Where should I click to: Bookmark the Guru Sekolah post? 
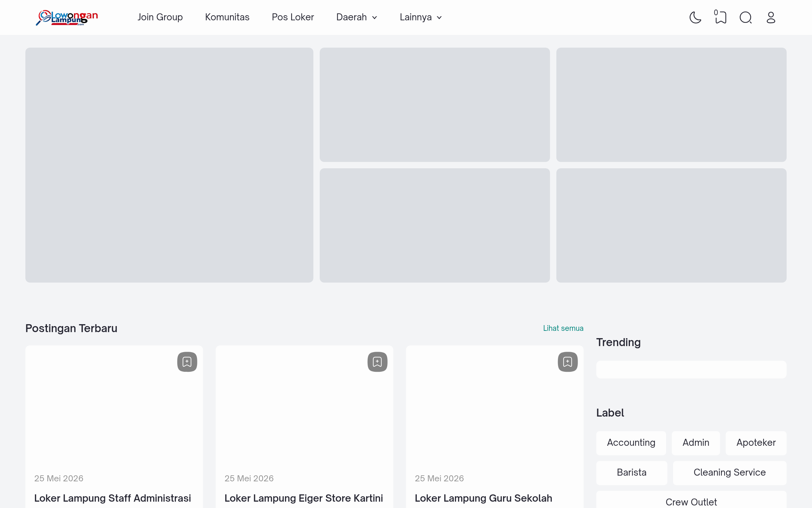click(x=567, y=362)
